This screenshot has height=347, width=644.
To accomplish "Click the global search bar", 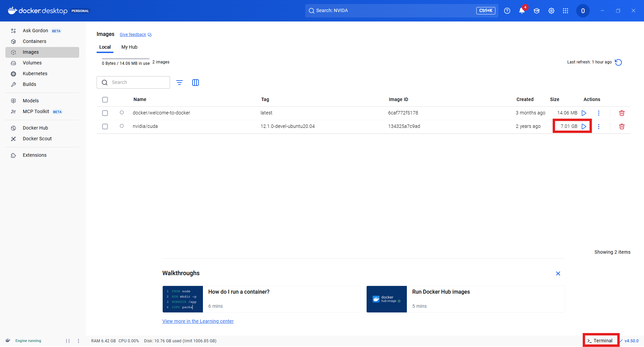I will click(x=401, y=11).
